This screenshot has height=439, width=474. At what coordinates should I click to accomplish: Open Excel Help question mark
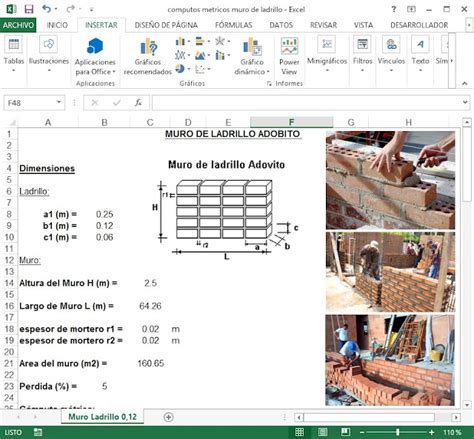[x=394, y=9]
